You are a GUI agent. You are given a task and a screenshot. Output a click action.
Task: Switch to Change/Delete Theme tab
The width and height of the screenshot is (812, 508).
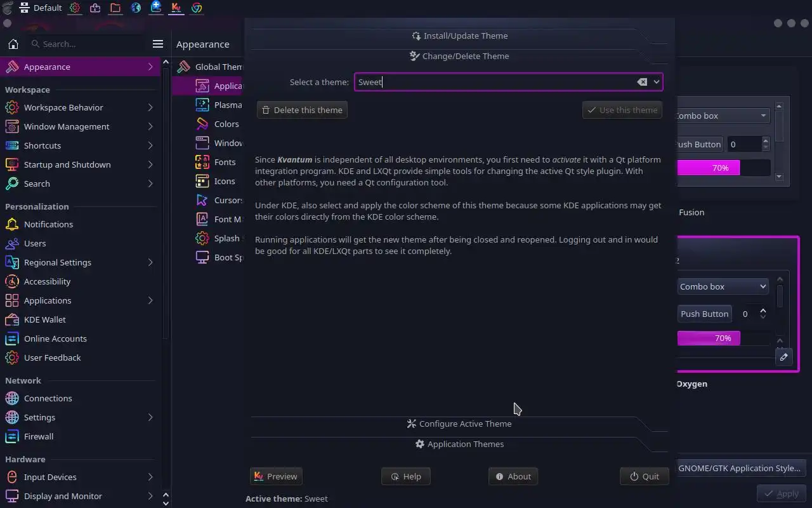click(459, 56)
